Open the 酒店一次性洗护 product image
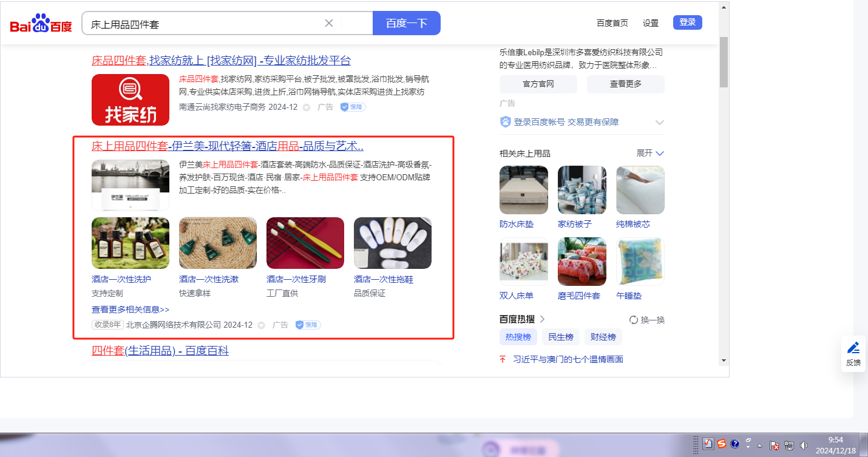868x457 pixels. click(131, 243)
